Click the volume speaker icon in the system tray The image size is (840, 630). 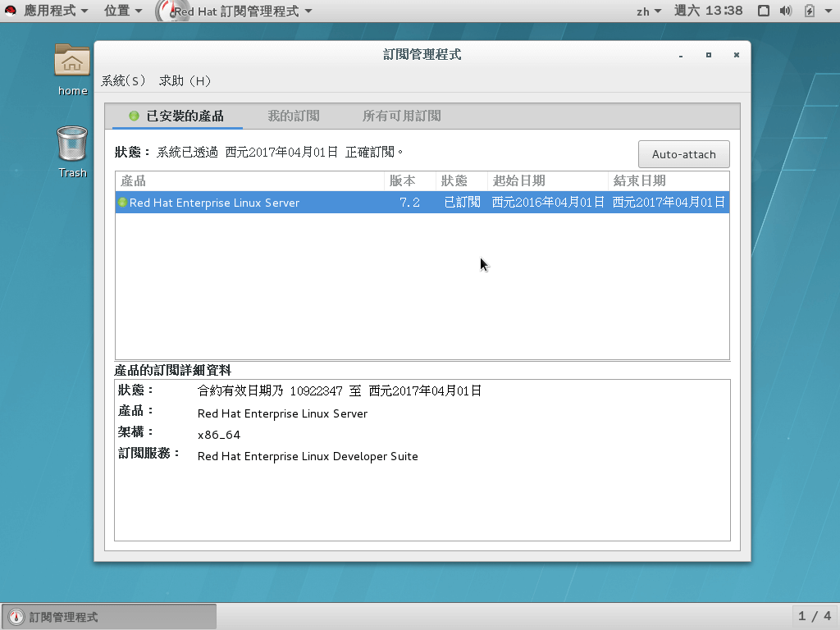786,11
